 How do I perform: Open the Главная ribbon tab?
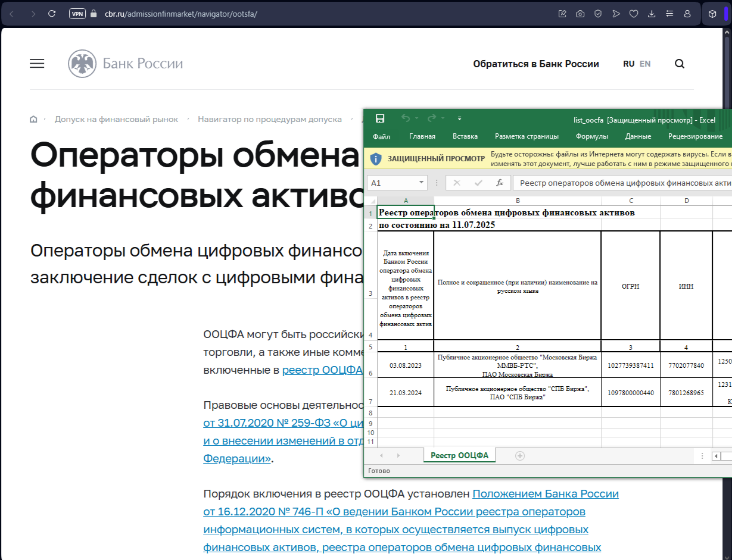422,136
